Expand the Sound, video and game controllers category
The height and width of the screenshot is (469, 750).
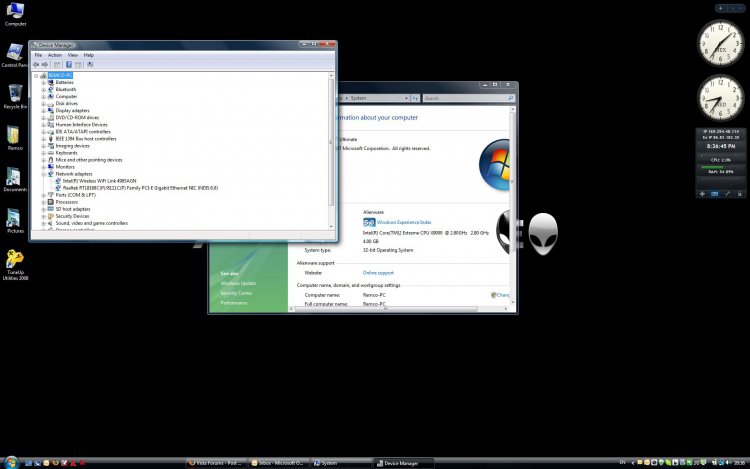tap(44, 223)
